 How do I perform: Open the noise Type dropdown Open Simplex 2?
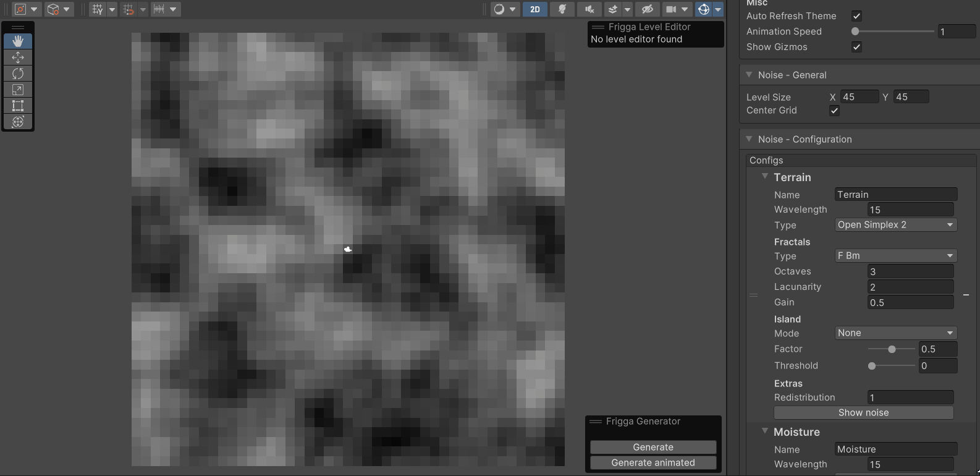[x=895, y=225]
